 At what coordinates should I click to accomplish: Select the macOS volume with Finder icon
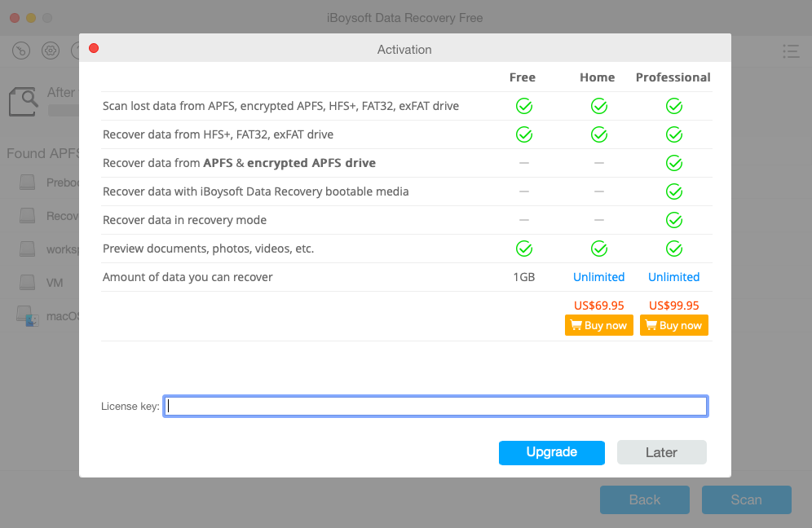tap(29, 316)
